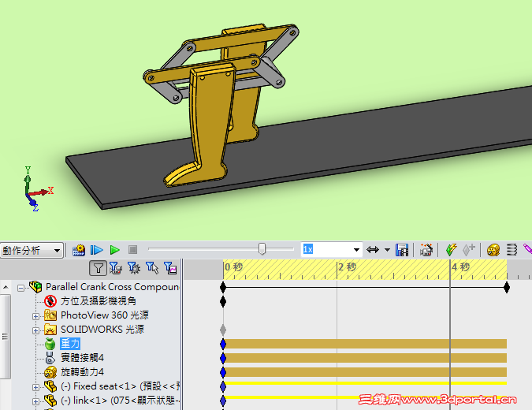This screenshot has height=410, width=532.
Task: Select Parallel Crank Cross Compound assembly item
Action: coord(112,287)
